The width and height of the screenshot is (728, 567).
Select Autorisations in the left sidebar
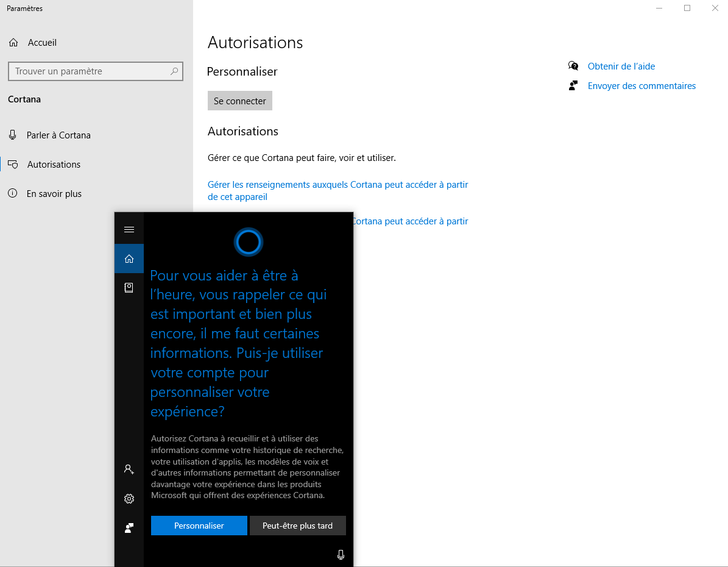click(x=54, y=165)
